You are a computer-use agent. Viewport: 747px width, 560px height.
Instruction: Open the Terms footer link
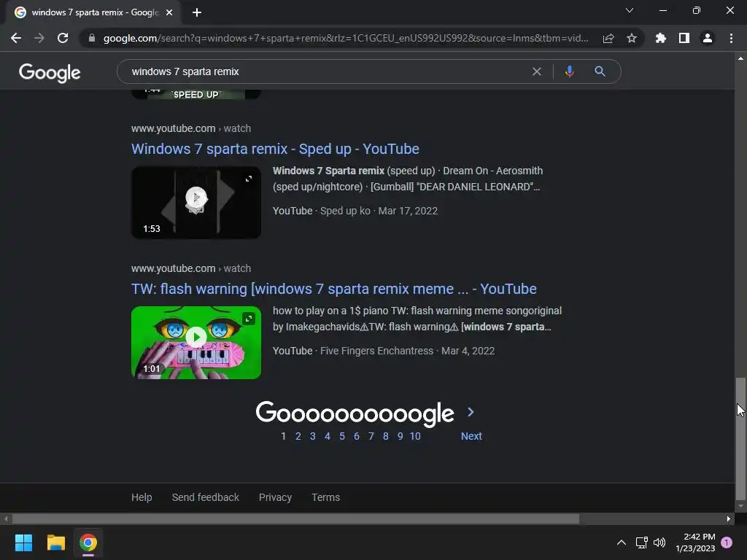(326, 497)
